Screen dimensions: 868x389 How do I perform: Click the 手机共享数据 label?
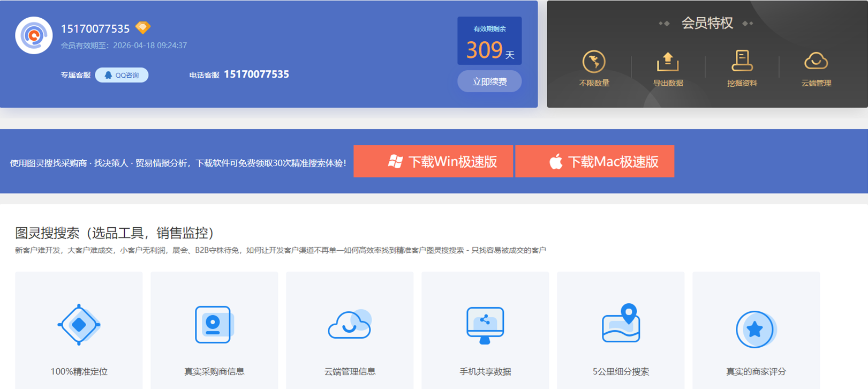click(x=485, y=371)
